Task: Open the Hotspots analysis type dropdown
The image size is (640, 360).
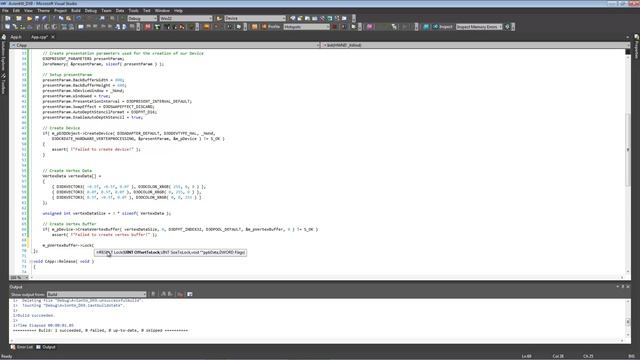Action: [307, 27]
